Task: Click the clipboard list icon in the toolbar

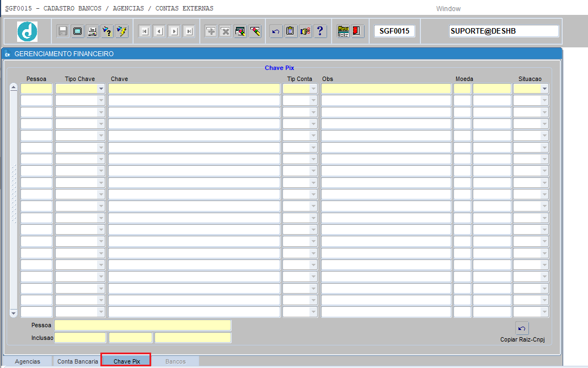Action: pos(291,31)
